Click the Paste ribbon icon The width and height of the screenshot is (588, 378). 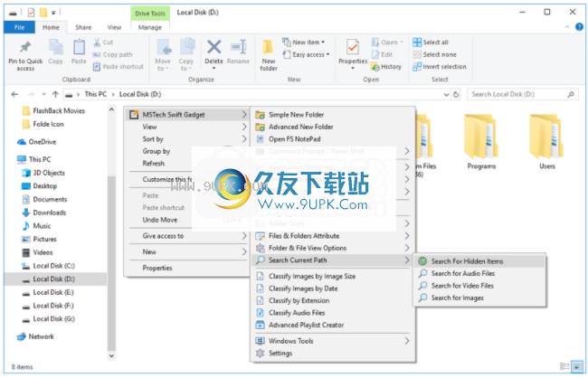(x=79, y=47)
